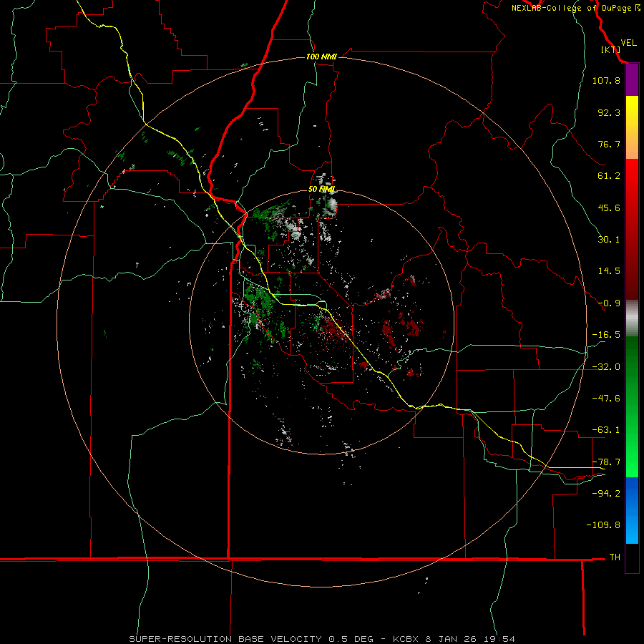Viewport: 644px width, 644px height.
Task: Click the -109.8 velocity scale value
Action: [603, 525]
